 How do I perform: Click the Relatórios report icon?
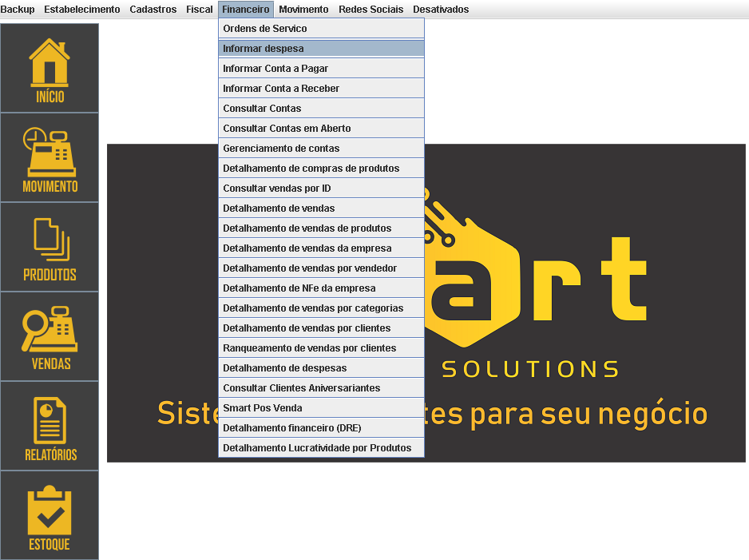(50, 427)
